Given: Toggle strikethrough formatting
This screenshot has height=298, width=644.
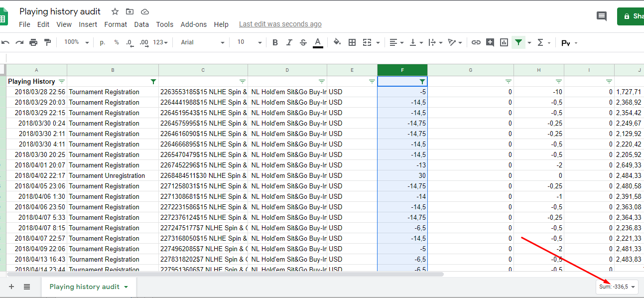Looking at the screenshot, I should (x=303, y=42).
